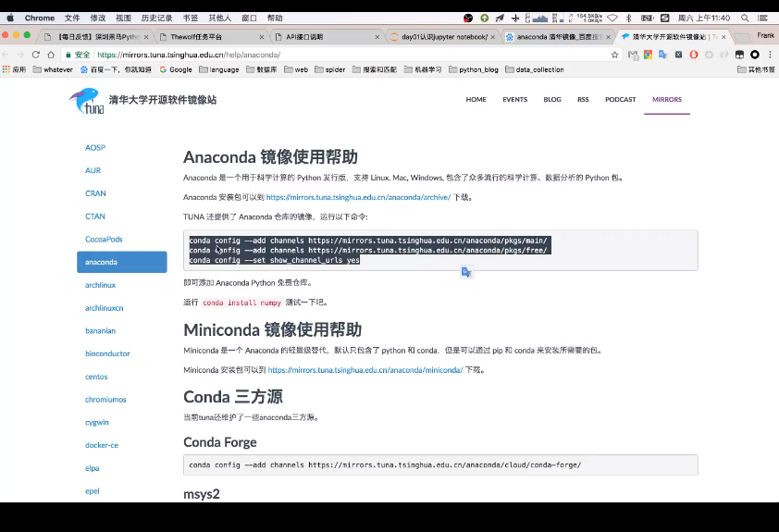Select CRAN in the sidebar

point(95,193)
